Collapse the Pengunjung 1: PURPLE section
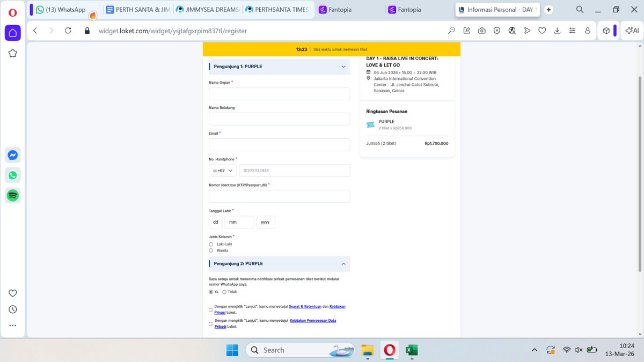This screenshot has height=362, width=644. (x=279, y=67)
